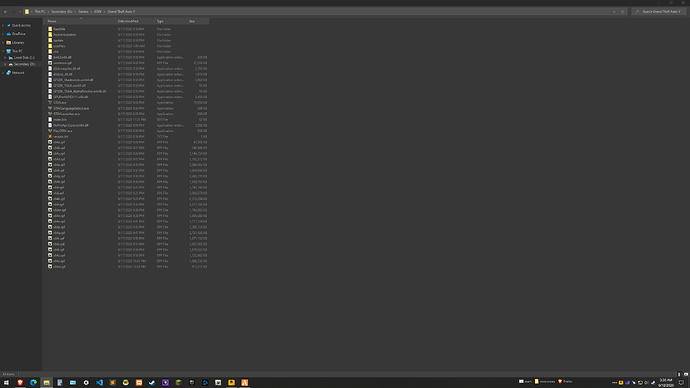Open the taskbar clock and date
Viewport: 690px width, 388px height.
666,383
